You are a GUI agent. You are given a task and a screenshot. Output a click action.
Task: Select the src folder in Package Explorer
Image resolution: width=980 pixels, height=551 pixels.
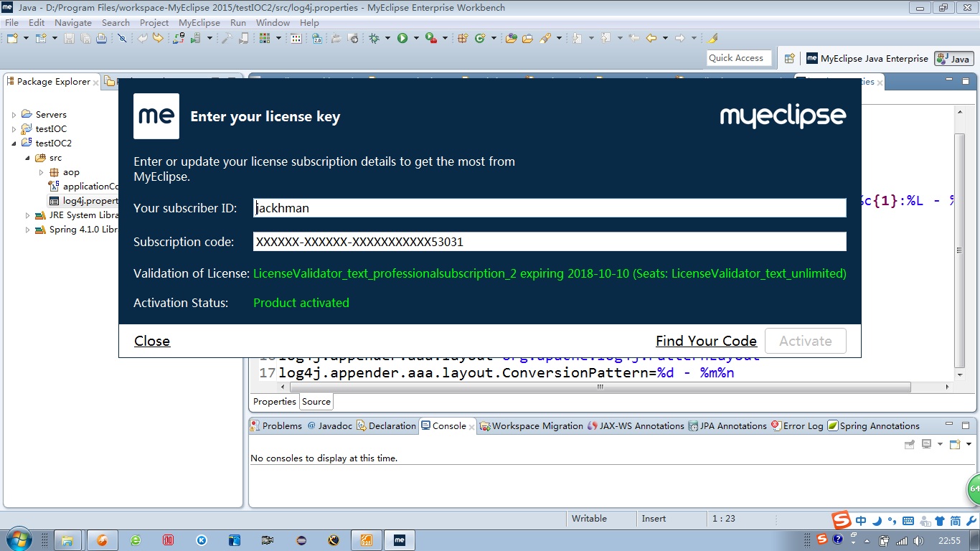pos(49,158)
